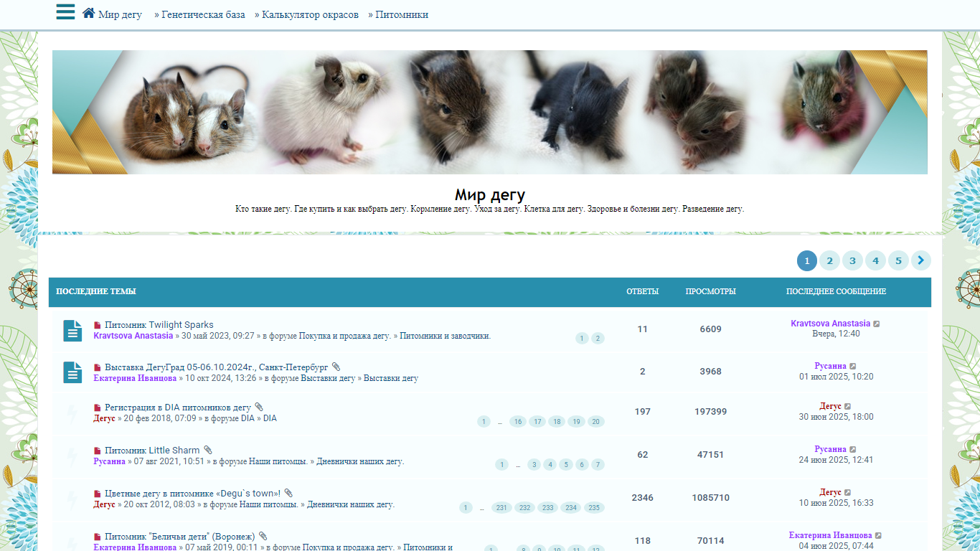Click the red new-post icon before Выставка ДегуГрад
980x551 pixels.
pyautogui.click(x=98, y=367)
